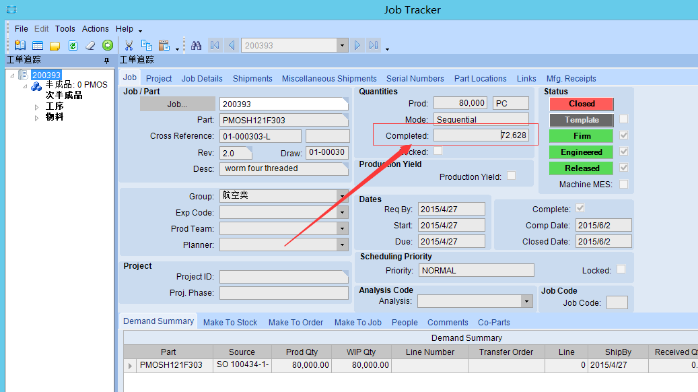The height and width of the screenshot is (392, 698).
Task: Click the eraser Clear icon
Action: pyautogui.click(x=90, y=45)
